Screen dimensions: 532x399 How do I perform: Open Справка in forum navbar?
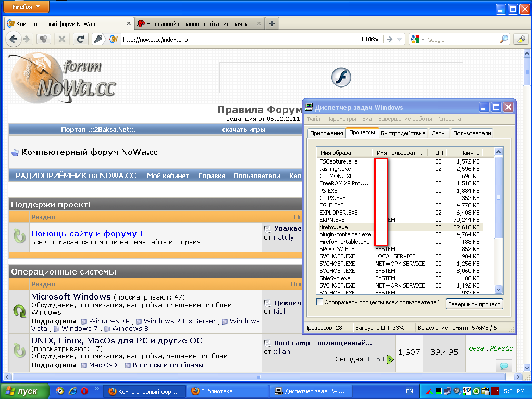(212, 176)
